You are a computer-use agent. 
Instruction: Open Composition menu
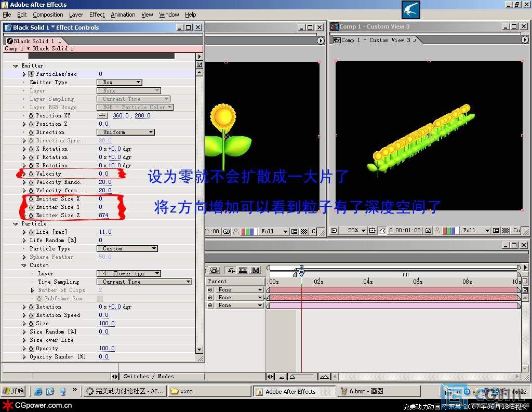coord(48,15)
